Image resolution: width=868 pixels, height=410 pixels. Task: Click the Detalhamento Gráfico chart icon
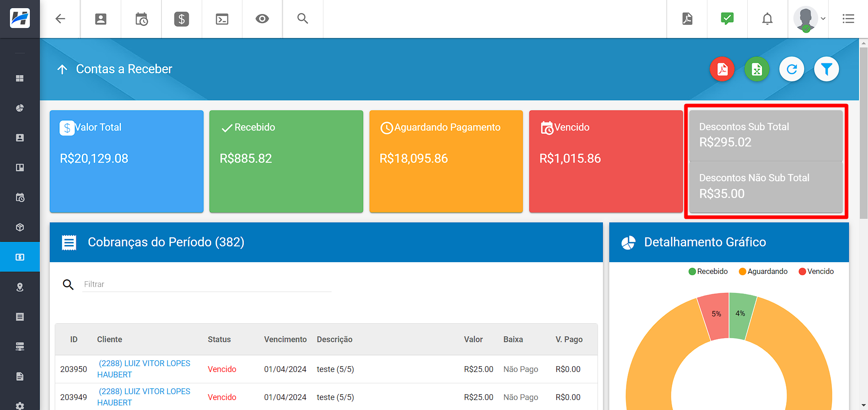coord(628,243)
